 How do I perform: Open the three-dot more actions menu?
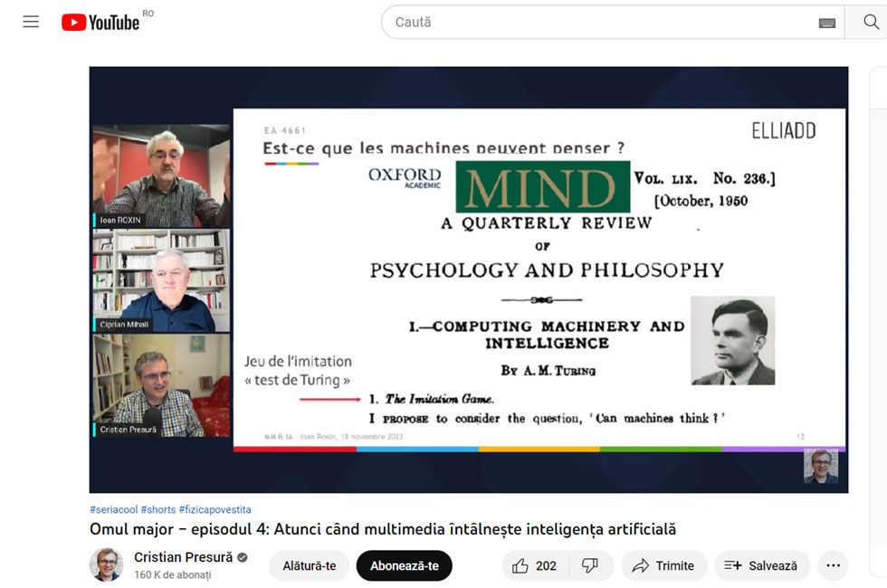point(834,565)
